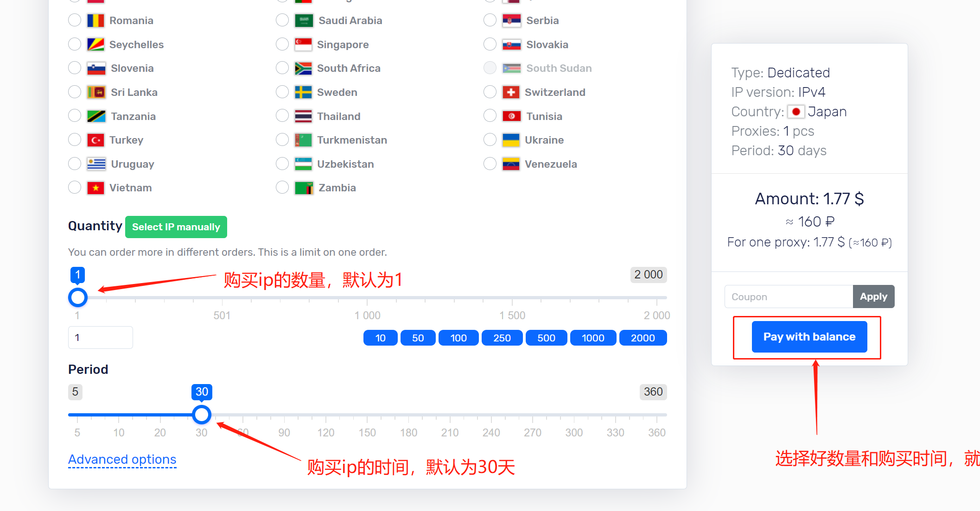Click the Turkmenistan flag icon
Image resolution: width=980 pixels, height=511 pixels.
click(x=304, y=140)
